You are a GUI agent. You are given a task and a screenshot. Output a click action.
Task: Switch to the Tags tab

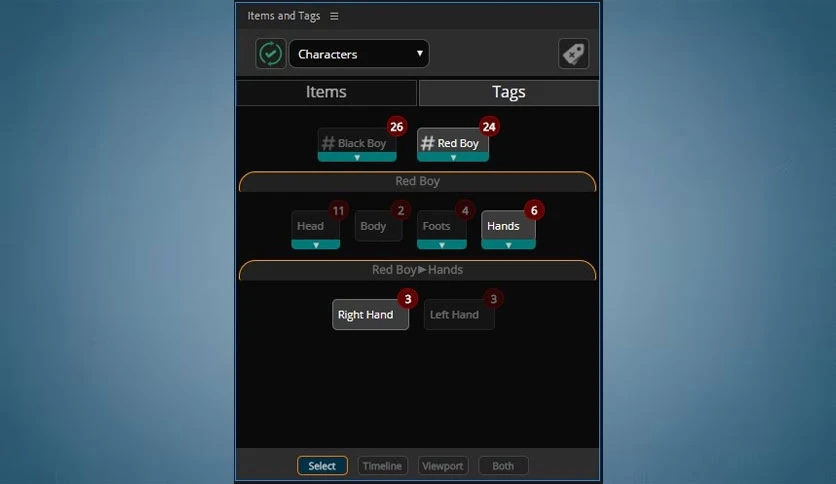(x=509, y=92)
